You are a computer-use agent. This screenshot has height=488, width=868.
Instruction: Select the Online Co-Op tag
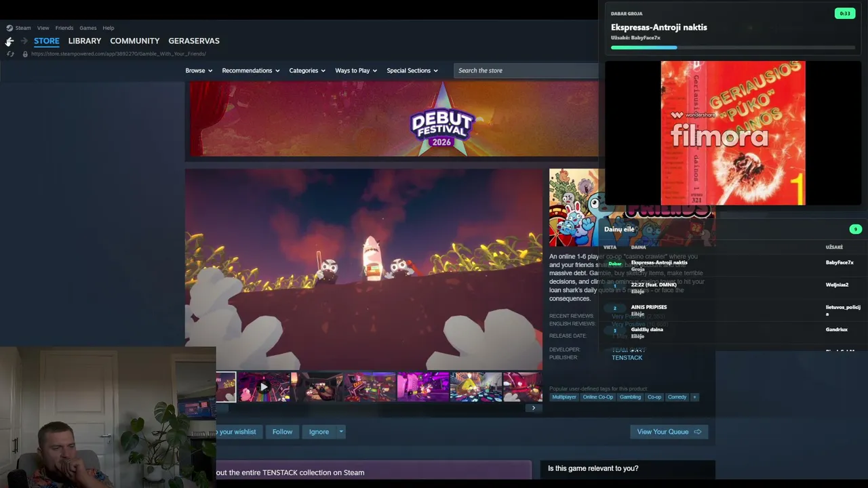point(597,397)
